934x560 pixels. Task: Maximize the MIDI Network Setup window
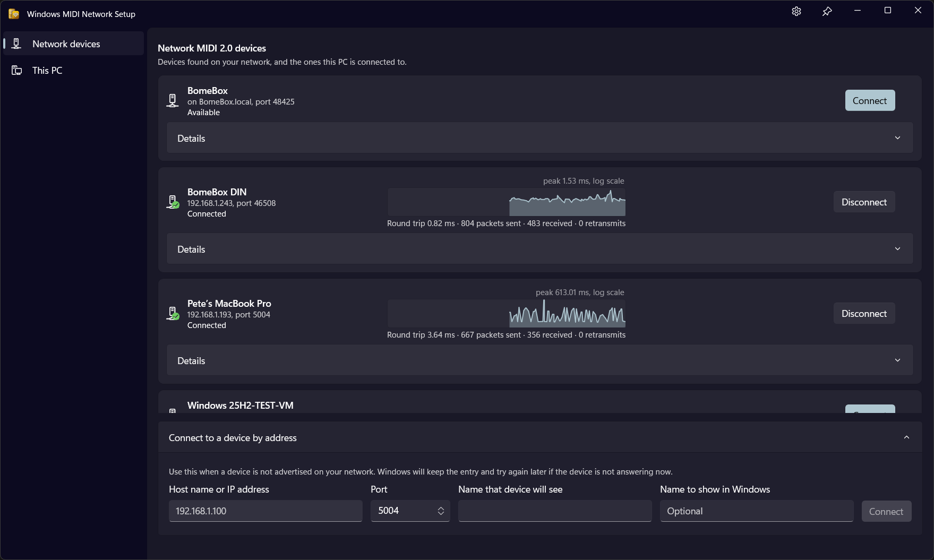pyautogui.click(x=887, y=11)
